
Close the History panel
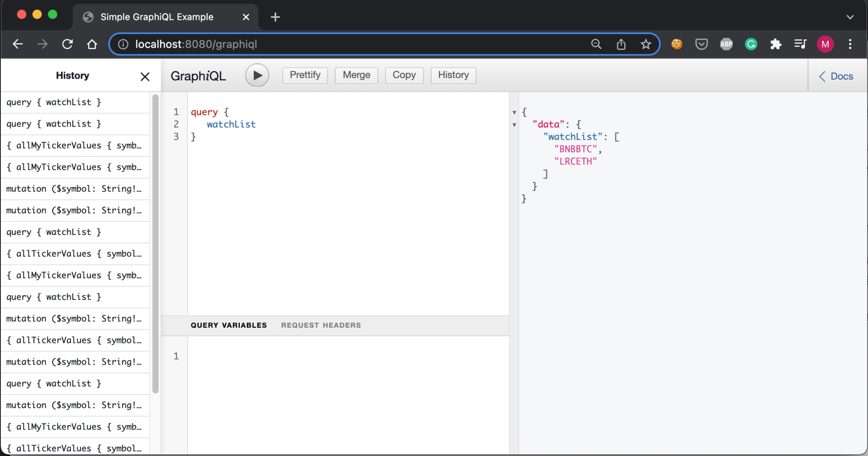[x=145, y=76]
